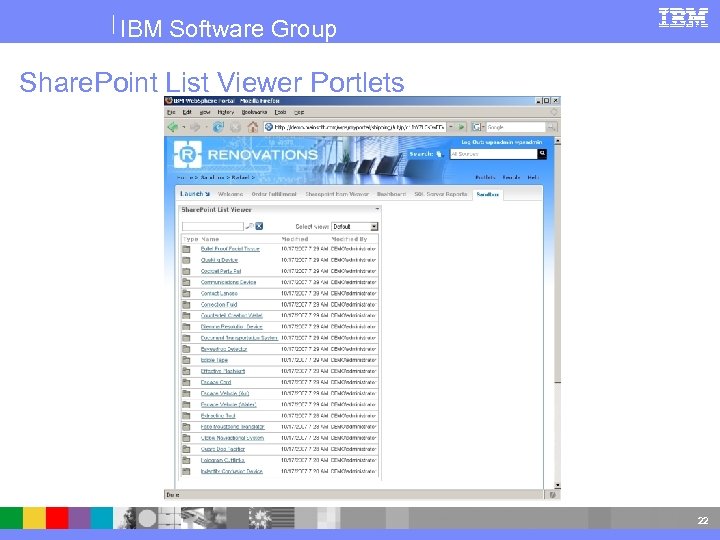
Task: Open the Cloaking Device link
Action: [219, 260]
